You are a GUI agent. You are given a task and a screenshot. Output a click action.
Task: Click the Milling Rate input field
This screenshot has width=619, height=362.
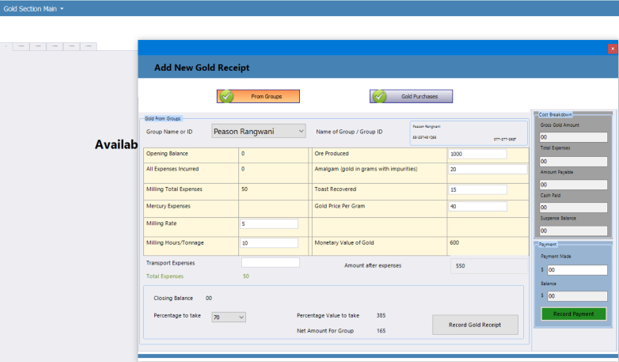269,224
